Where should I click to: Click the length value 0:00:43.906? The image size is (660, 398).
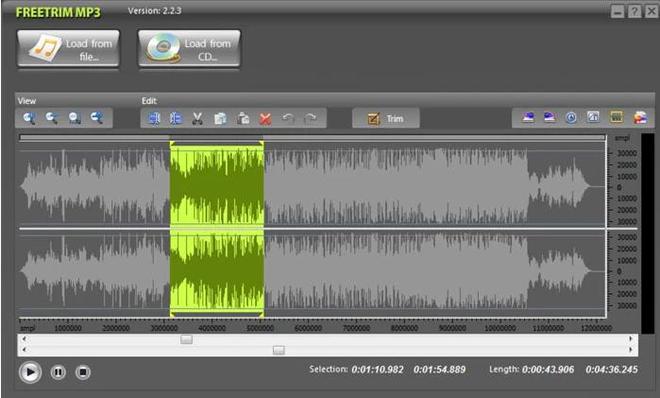548,370
